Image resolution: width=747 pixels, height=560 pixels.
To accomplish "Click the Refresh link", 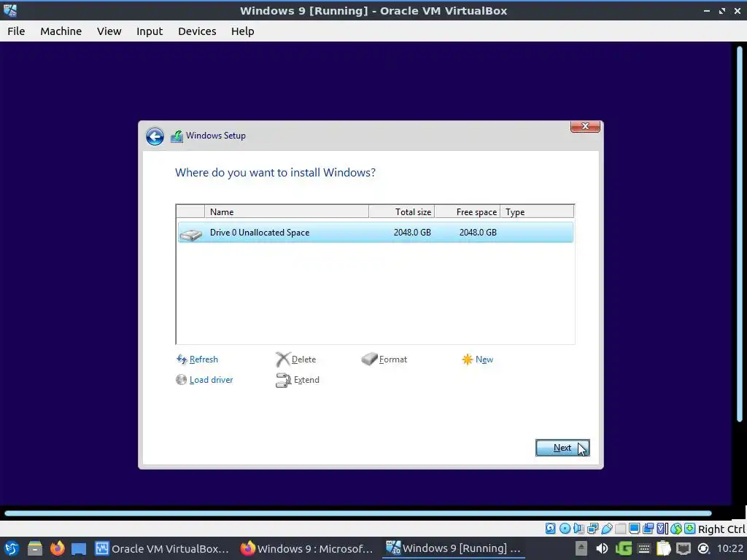I will point(197,359).
